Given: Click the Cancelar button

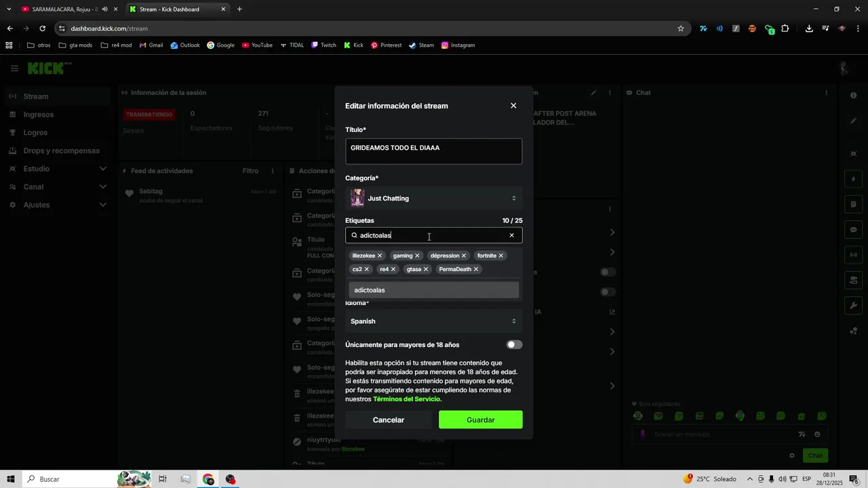Looking at the screenshot, I should point(389,420).
